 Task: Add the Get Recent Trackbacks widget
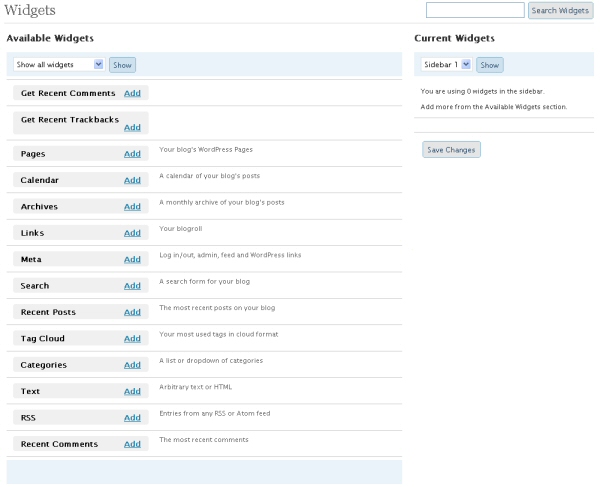point(132,127)
